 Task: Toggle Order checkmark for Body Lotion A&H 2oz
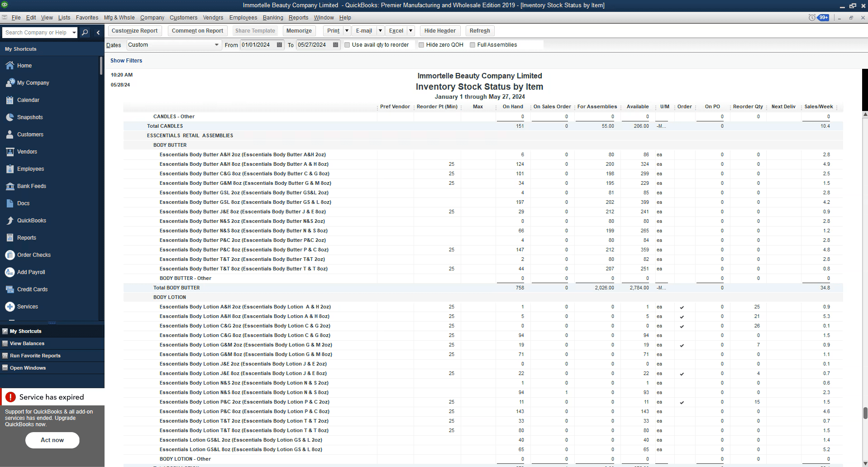coord(682,307)
